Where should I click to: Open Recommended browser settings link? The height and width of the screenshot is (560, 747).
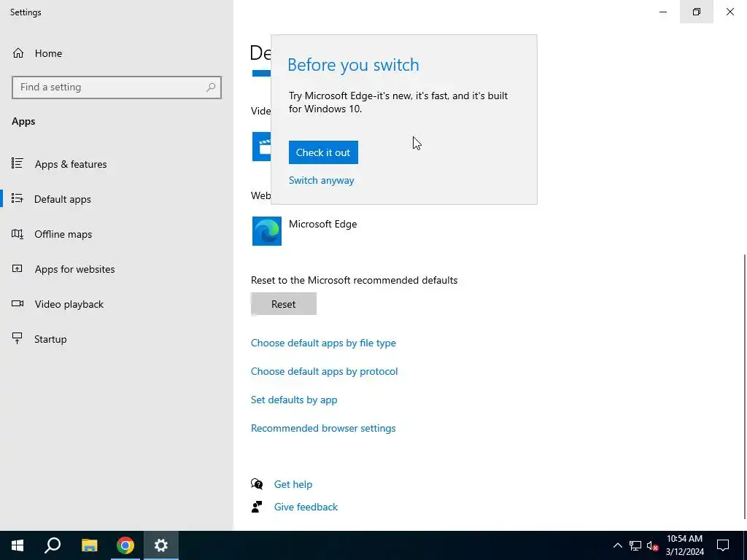pyautogui.click(x=323, y=428)
